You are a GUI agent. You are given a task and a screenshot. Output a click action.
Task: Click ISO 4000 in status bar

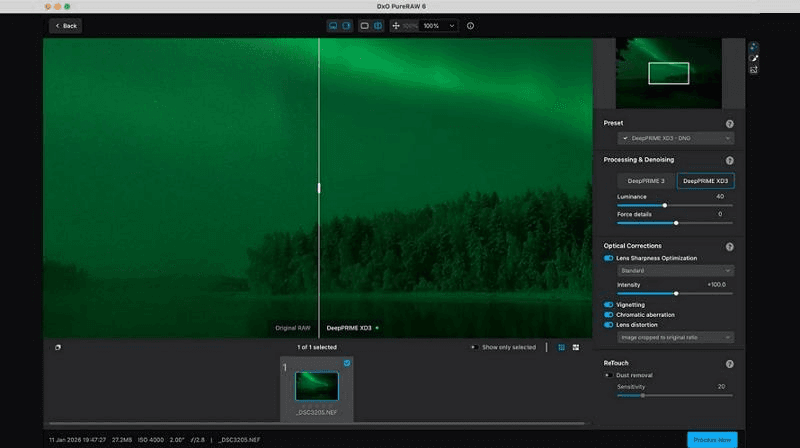click(151, 440)
